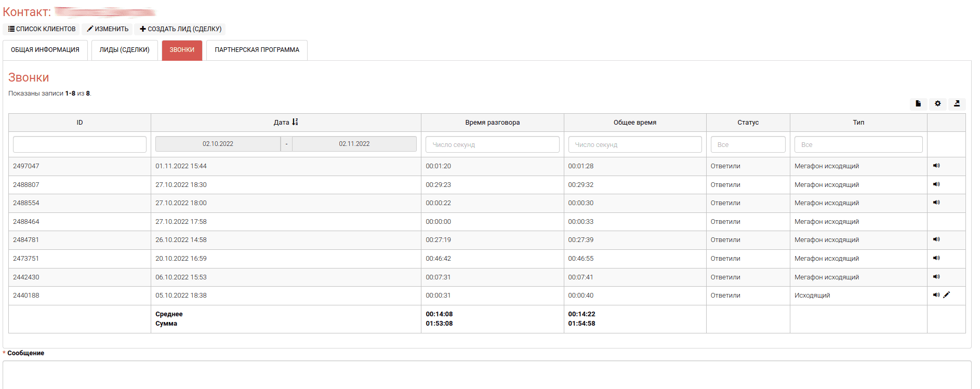Play recording for call 2497047
This screenshot has height=389, width=980.
click(936, 166)
